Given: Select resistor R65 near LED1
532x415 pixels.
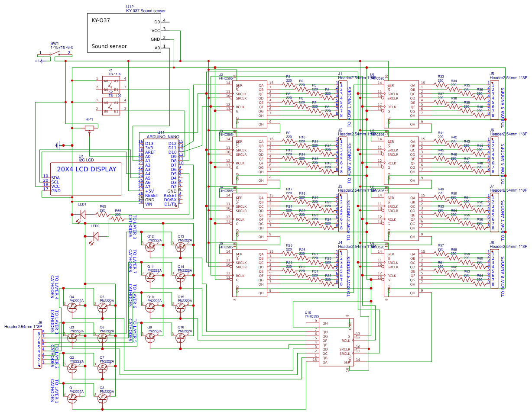Looking at the screenshot, I should tap(102, 214).
